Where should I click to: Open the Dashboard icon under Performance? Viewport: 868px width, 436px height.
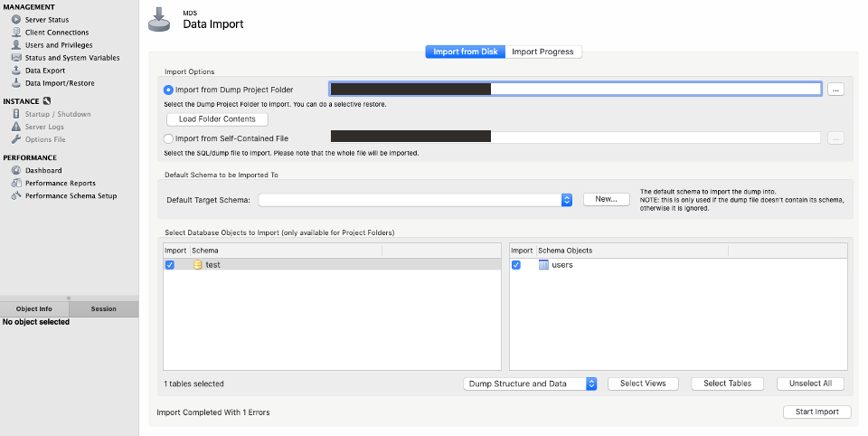16,170
